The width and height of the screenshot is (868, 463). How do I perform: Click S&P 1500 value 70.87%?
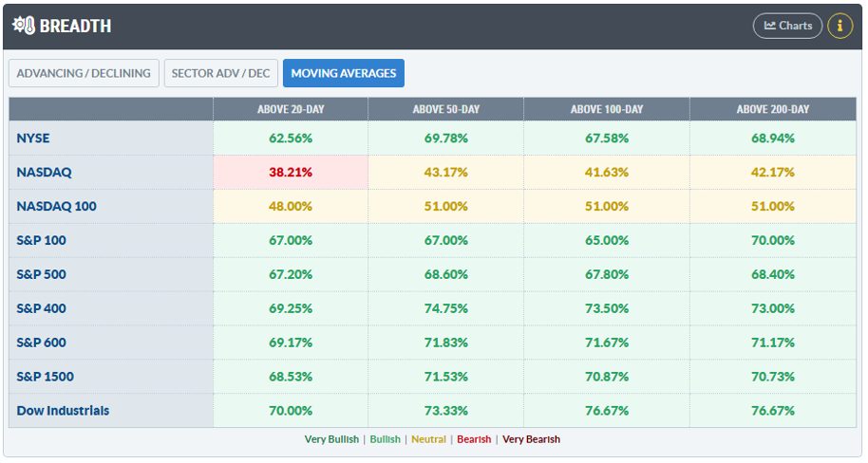coord(607,377)
